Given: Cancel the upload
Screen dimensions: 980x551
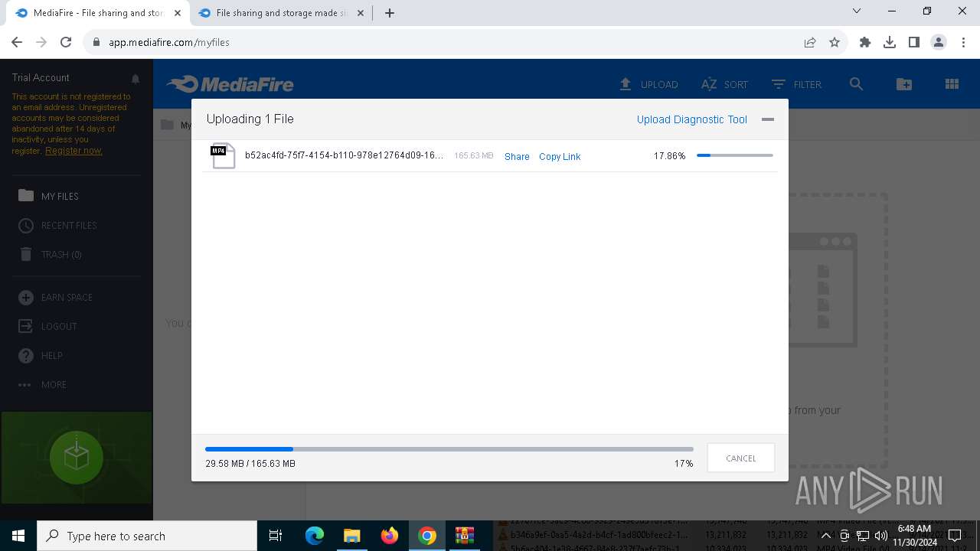Looking at the screenshot, I should pyautogui.click(x=741, y=458).
